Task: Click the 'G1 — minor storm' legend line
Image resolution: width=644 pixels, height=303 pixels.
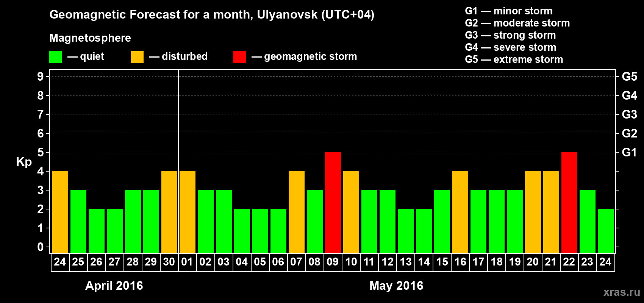Action: 509,11
